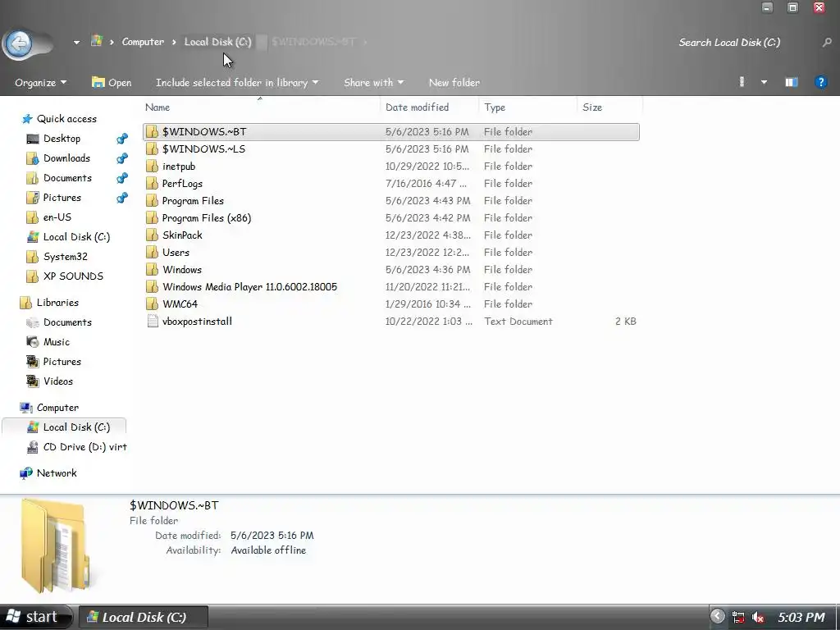Open the Organize menu

(41, 83)
